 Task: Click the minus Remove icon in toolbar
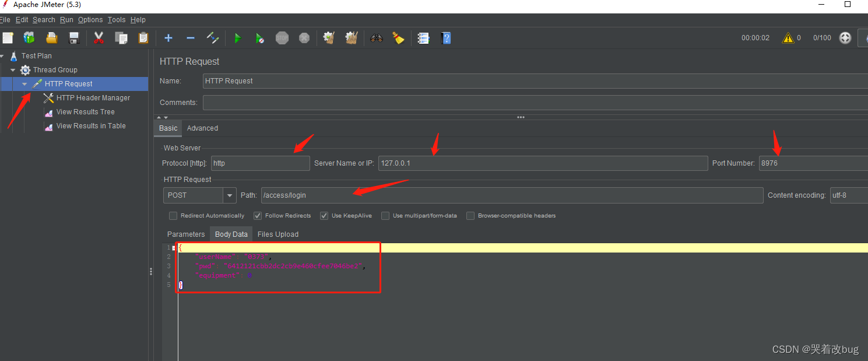tap(191, 38)
